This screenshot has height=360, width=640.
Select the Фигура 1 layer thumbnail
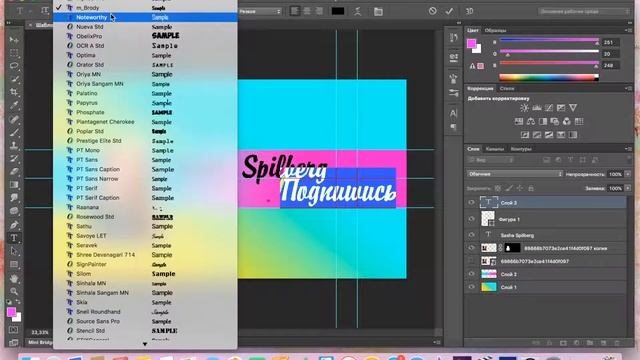(488, 219)
